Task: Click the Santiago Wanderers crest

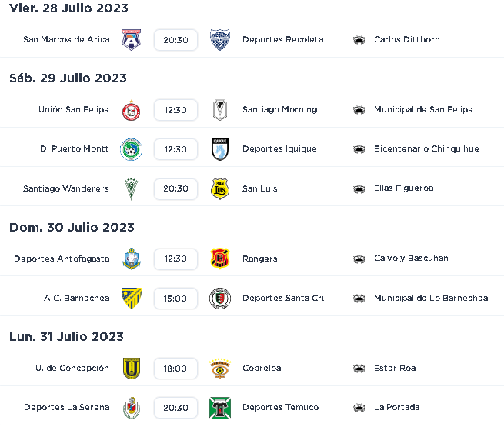Action: pyautogui.click(x=131, y=189)
